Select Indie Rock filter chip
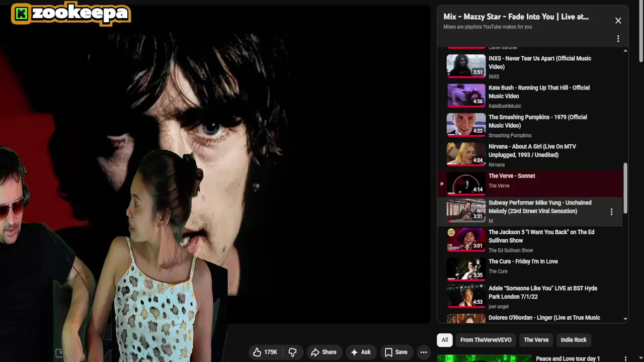This screenshot has width=644, height=362. 574,340
